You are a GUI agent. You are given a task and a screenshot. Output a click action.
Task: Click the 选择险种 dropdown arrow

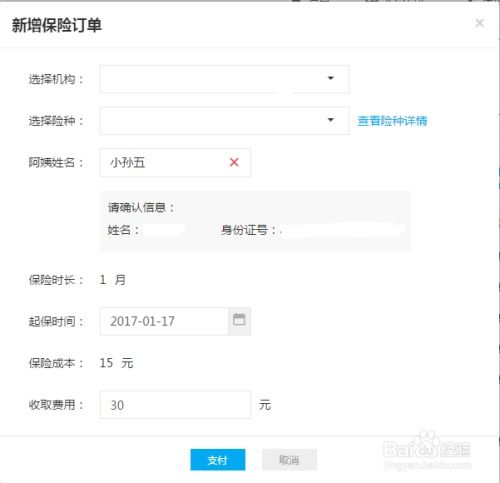click(331, 120)
